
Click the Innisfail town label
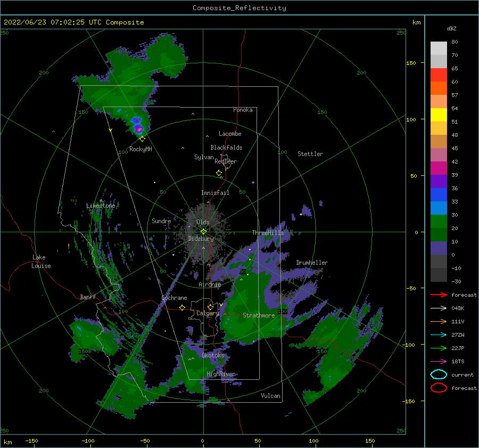(215, 193)
